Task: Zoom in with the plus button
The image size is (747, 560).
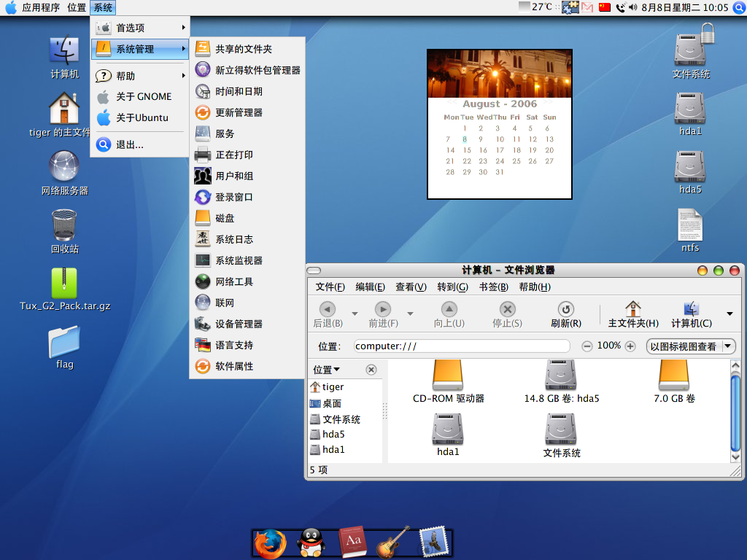Action: pos(630,346)
